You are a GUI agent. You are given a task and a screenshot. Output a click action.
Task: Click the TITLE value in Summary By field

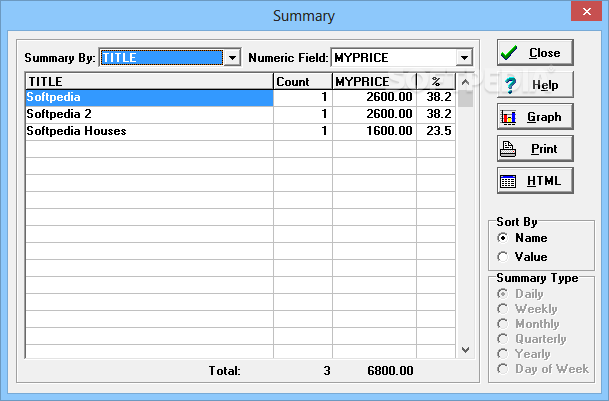tap(162, 58)
